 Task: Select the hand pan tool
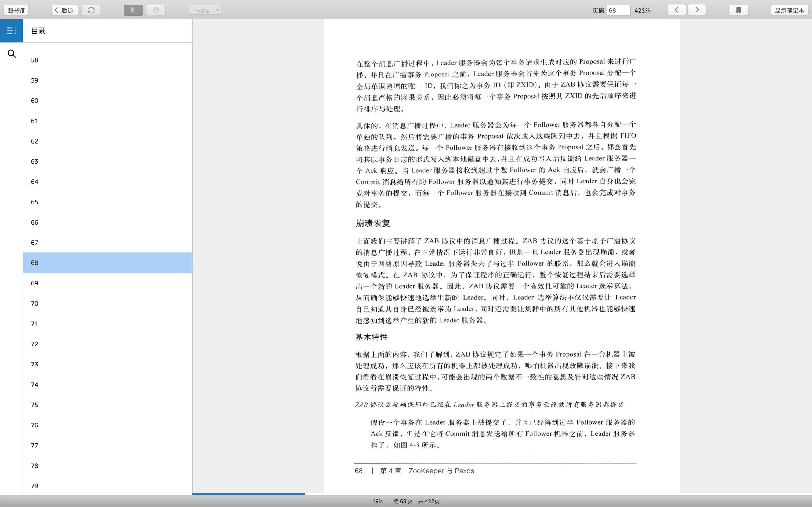click(156, 10)
